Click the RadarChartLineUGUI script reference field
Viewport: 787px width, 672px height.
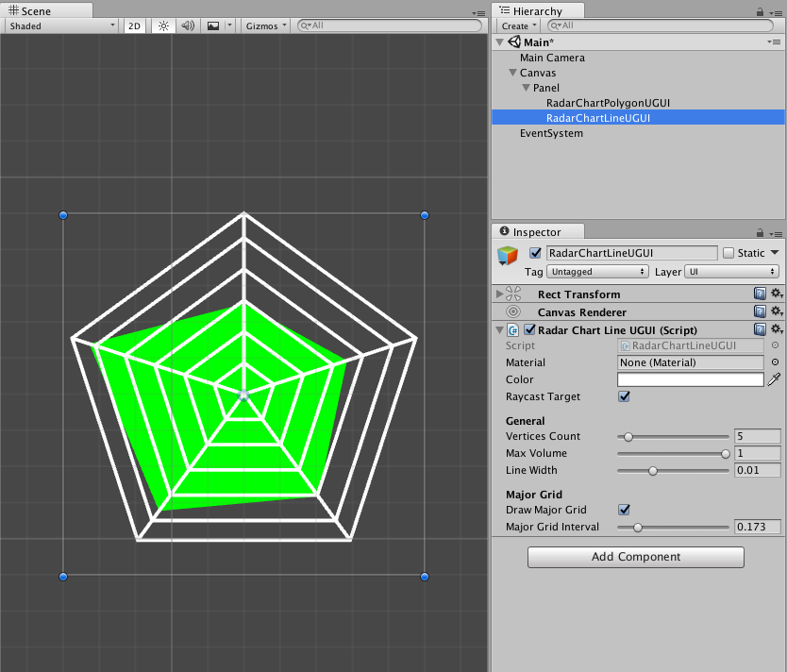691,345
